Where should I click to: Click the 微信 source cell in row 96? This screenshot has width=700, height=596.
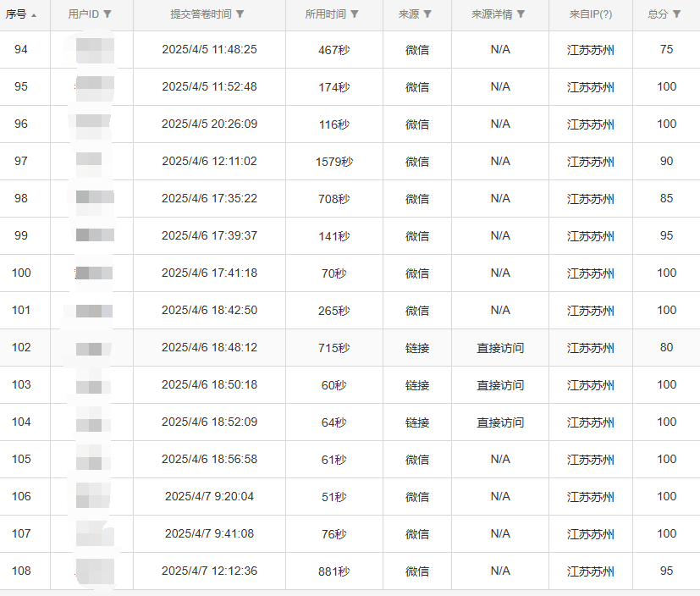pyautogui.click(x=417, y=124)
